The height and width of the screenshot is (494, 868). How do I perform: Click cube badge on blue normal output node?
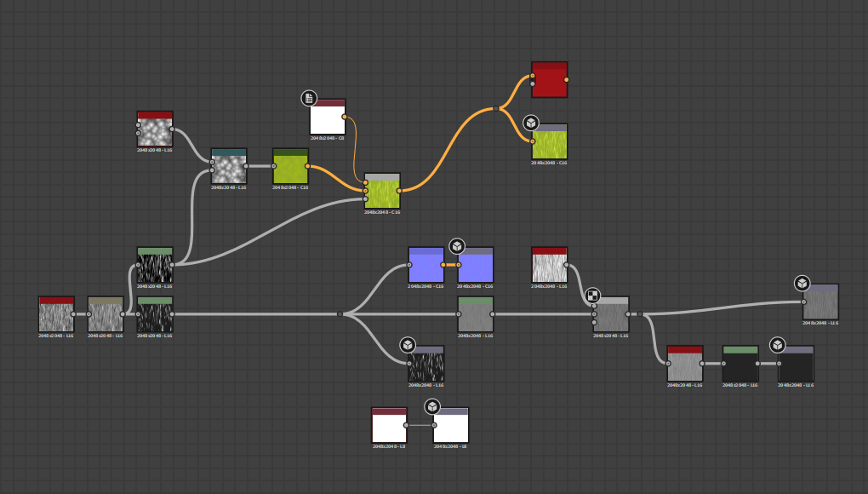click(457, 247)
